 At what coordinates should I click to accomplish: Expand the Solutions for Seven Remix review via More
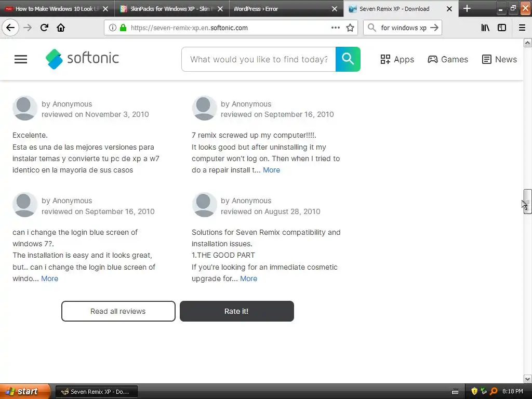pyautogui.click(x=249, y=278)
